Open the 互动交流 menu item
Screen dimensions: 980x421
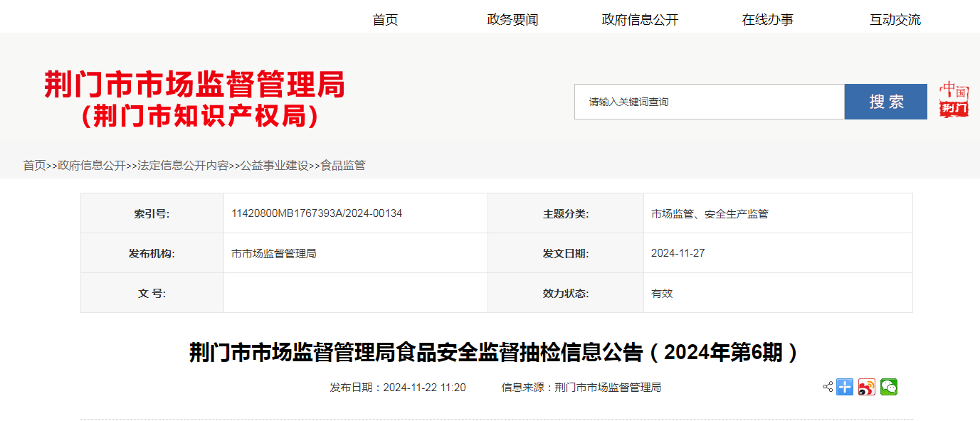tap(895, 20)
